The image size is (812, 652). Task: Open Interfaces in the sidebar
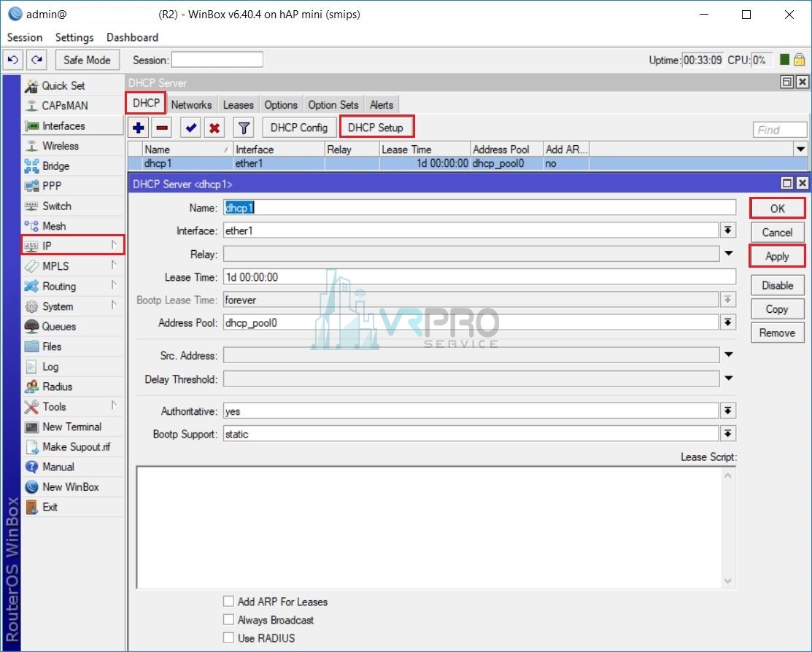click(72, 126)
